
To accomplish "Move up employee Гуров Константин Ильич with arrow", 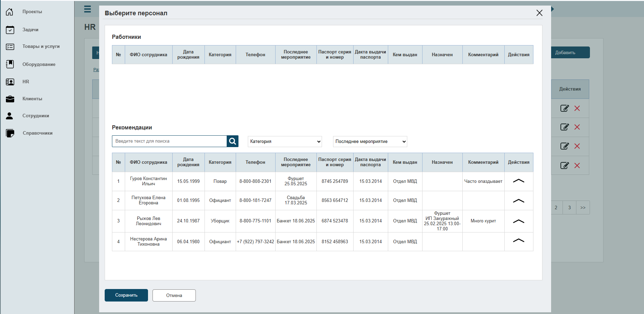I will 519,181.
